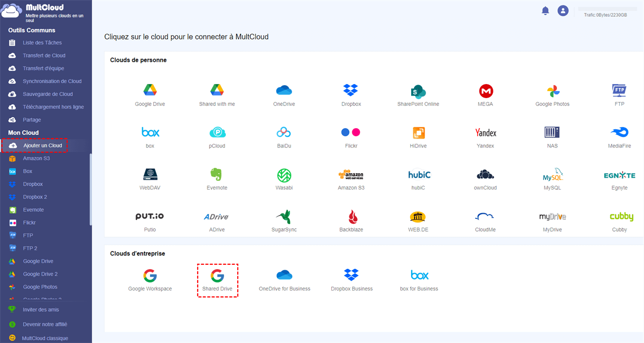644x343 pixels.
Task: Select the box icon in the personal clouds grid
Action: point(150,132)
